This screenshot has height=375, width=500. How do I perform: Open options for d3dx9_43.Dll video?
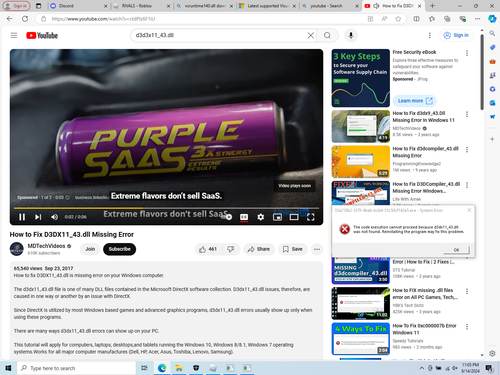467,114
